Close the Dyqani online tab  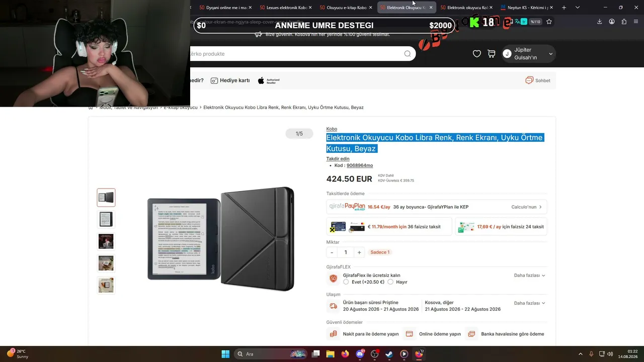(250, 8)
